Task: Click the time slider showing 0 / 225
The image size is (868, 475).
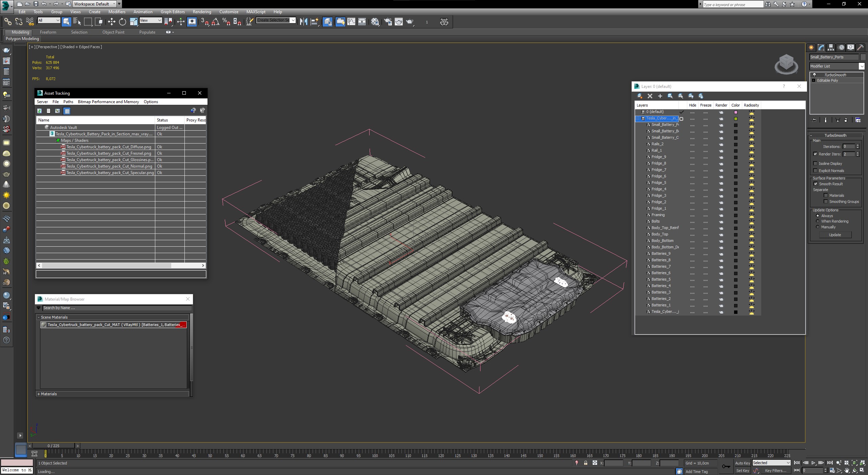Action: coord(53,446)
